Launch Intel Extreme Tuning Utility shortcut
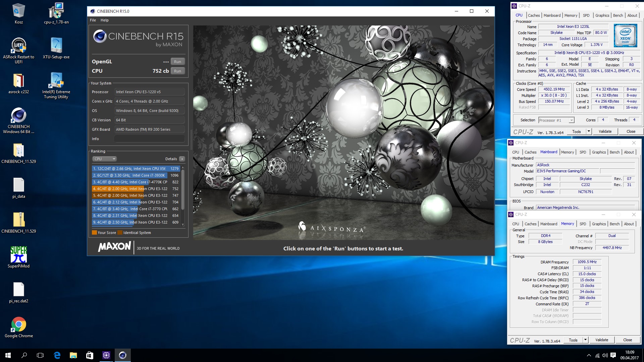 pyautogui.click(x=56, y=85)
